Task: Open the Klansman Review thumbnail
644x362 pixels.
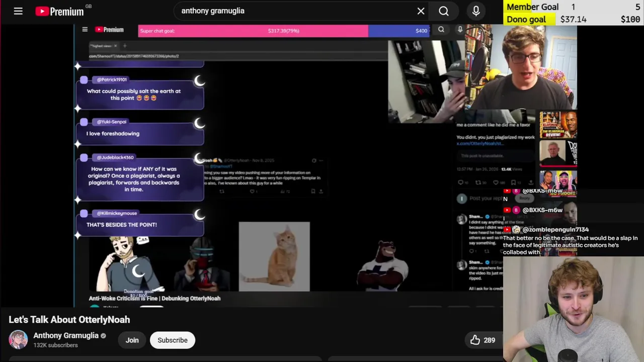Action: [x=558, y=125]
